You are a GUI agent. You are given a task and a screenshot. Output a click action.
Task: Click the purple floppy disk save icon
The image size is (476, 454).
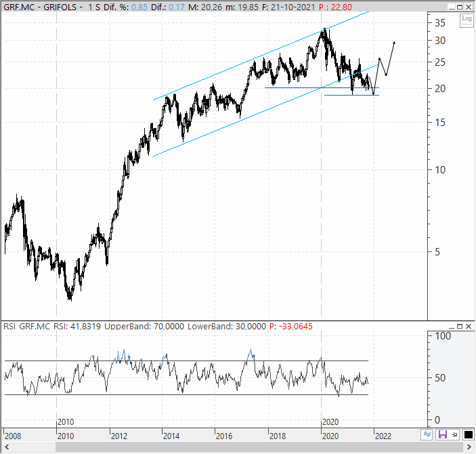442,434
